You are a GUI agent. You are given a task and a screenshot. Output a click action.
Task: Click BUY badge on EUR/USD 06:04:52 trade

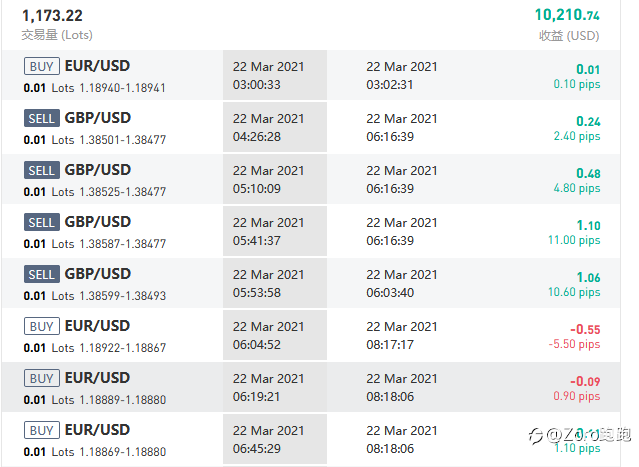(x=42, y=326)
